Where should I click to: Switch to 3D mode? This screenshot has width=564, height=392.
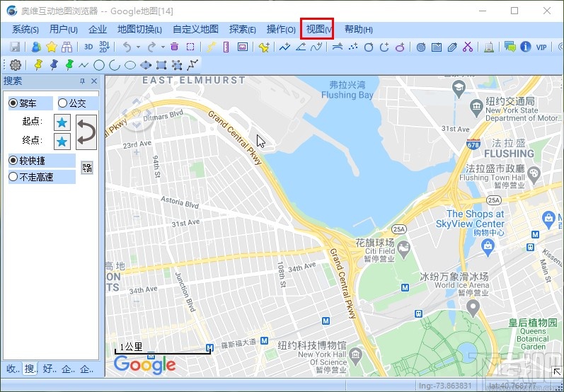point(88,47)
